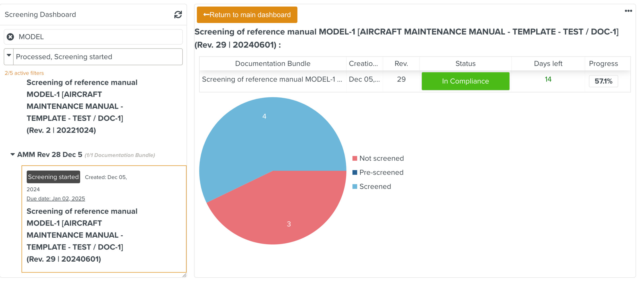Click the resize handle at panel corner

coord(184,275)
